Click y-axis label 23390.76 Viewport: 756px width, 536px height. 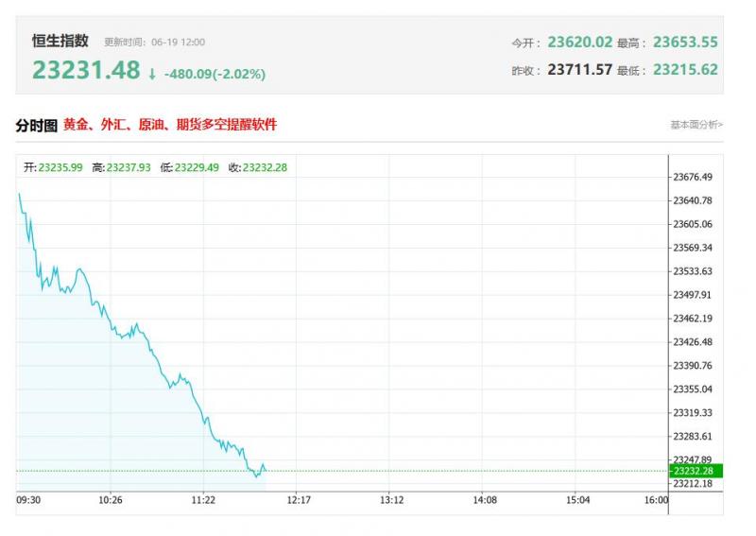pos(693,366)
